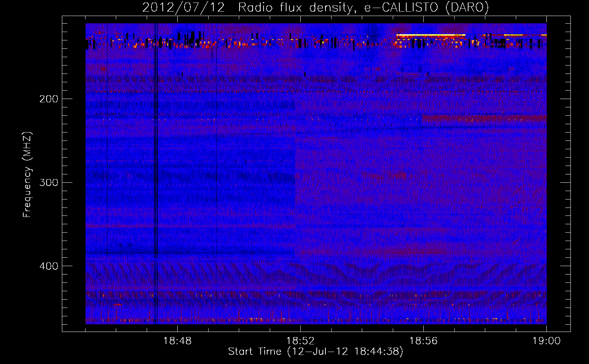589x364 pixels.
Task: Click the plot title "Radio flux density, e-CALLISTO (DARO)"
Action: pyautogui.click(x=363, y=8)
